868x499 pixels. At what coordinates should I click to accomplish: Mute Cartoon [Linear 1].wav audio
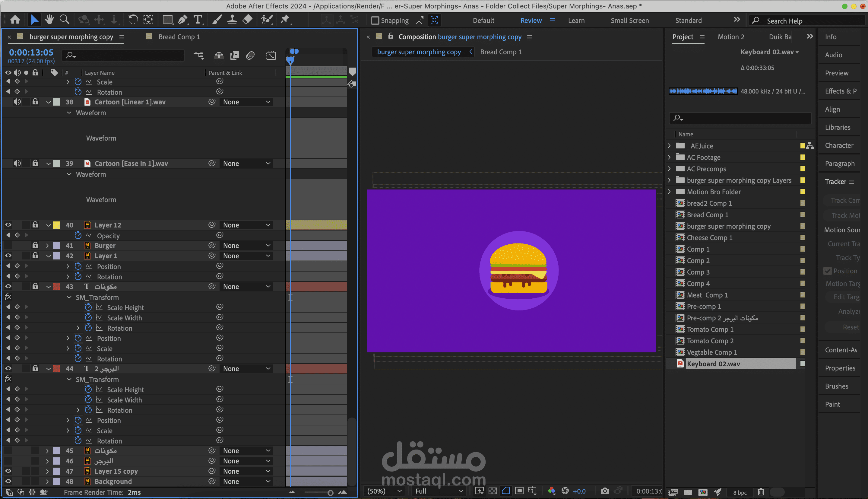17,102
